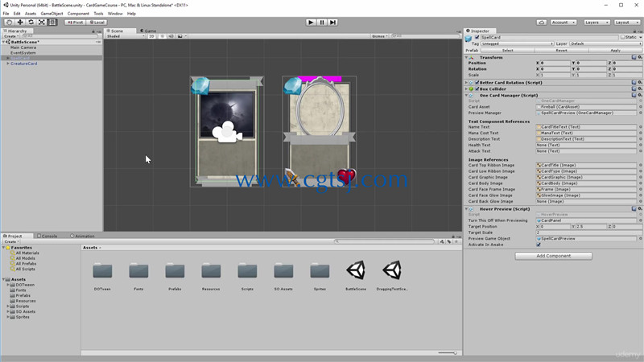Click prefab Apply button

[615, 50]
